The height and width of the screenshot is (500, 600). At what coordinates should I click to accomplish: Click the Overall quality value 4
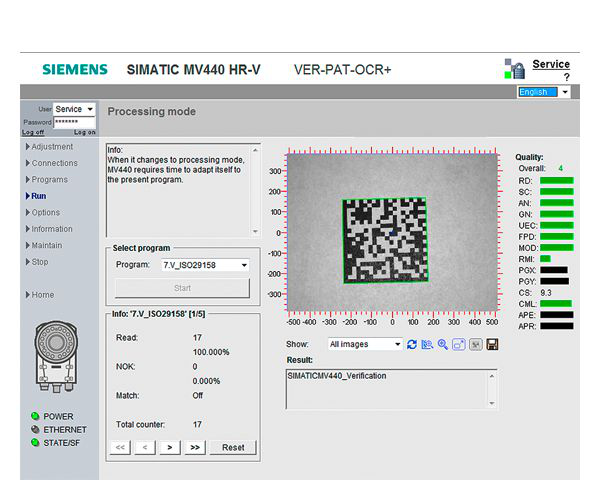pyautogui.click(x=560, y=168)
